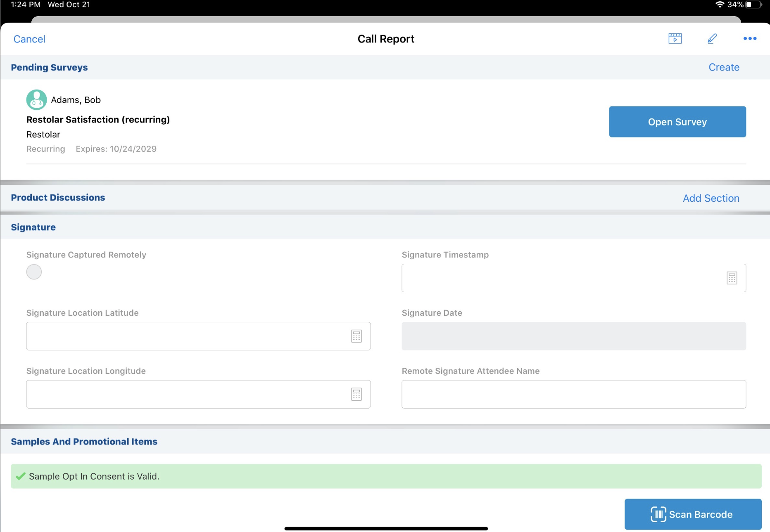
Task: Cancel the Call Report
Action: [29, 39]
